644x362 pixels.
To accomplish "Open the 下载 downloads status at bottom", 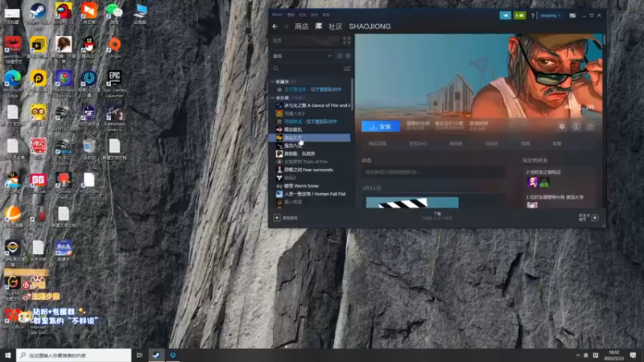I will coord(436,216).
